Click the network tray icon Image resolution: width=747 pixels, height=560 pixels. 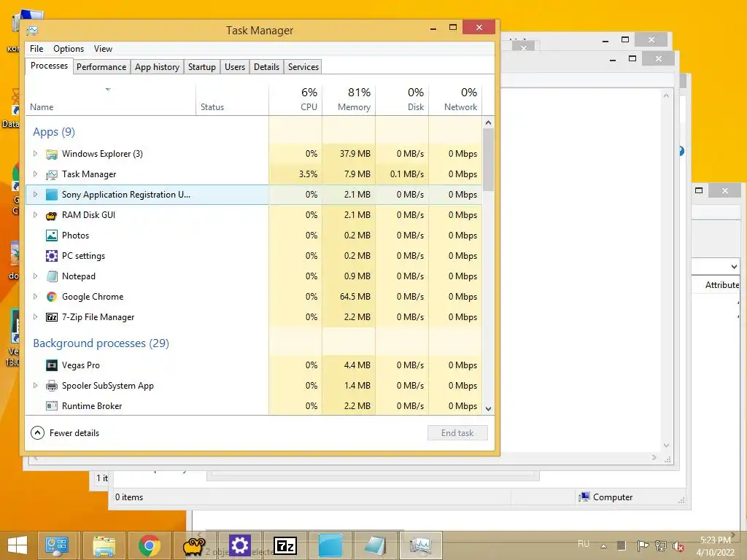pos(661,545)
